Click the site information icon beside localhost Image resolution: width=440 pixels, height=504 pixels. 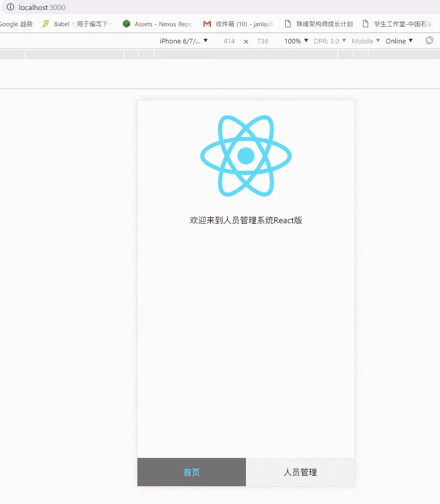point(10,7)
